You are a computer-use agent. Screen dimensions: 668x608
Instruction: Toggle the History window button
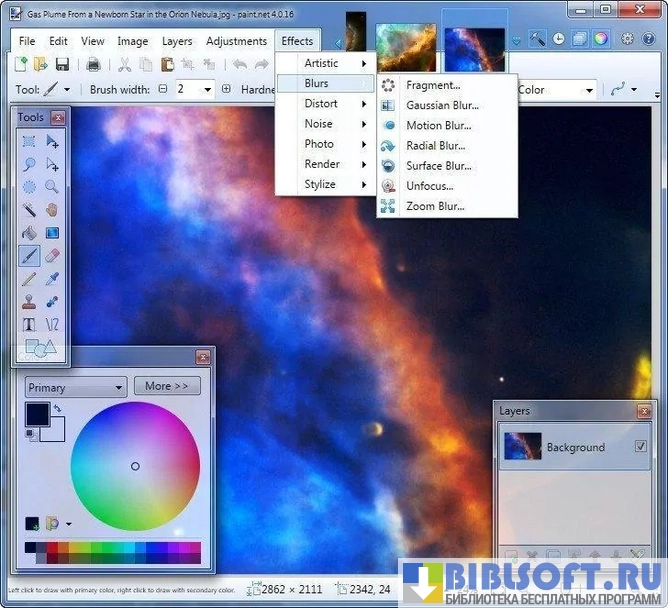click(x=559, y=40)
